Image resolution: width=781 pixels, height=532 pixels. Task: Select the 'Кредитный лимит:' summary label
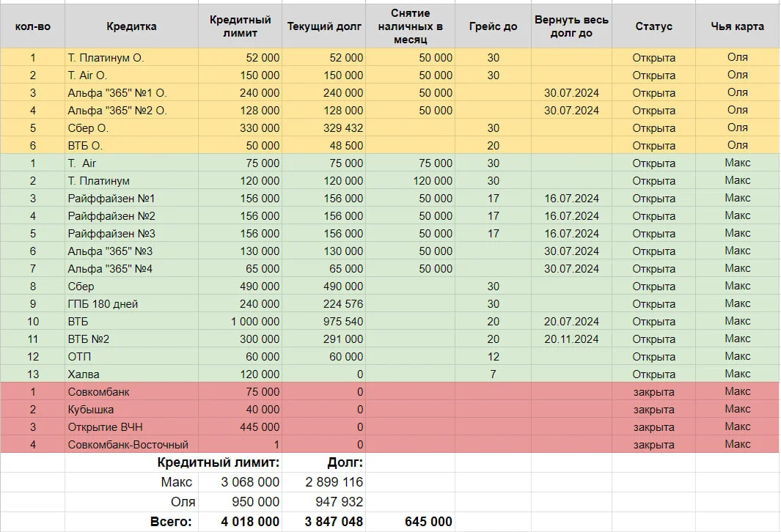pyautogui.click(x=218, y=462)
